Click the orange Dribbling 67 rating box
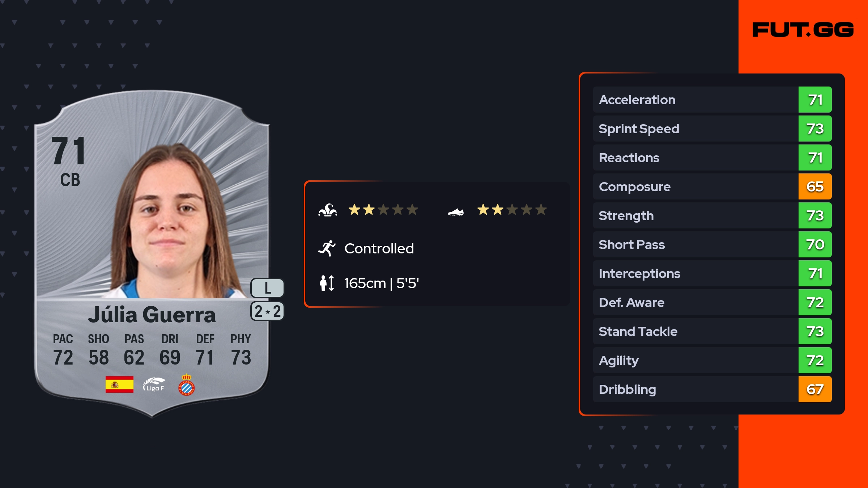The image size is (868, 488). (815, 390)
